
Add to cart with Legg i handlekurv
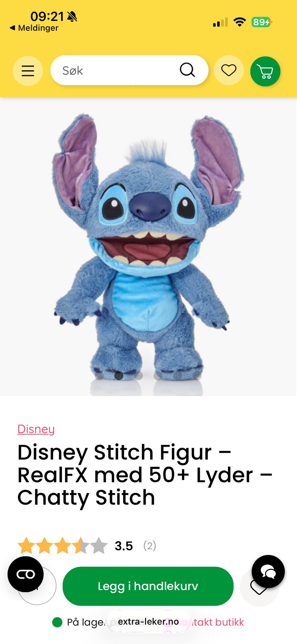point(148,586)
